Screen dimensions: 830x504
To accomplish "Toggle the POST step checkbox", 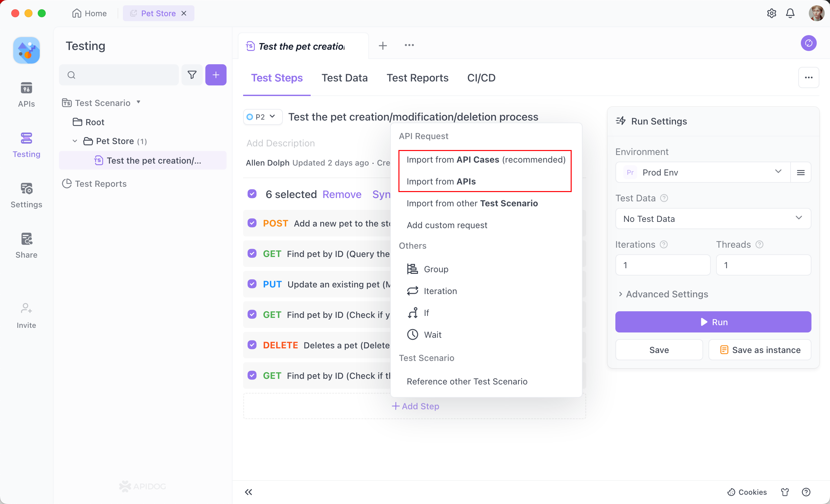I will [251, 223].
